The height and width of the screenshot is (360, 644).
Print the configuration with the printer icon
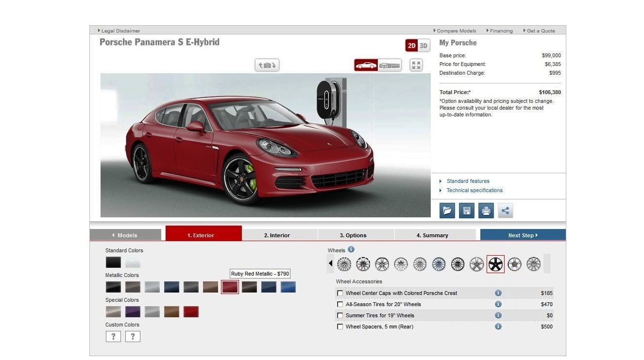[486, 211]
